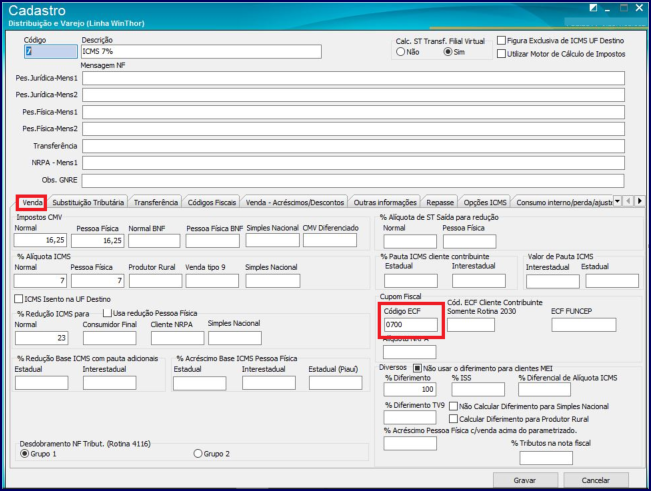Select the Repasse tab
The image size is (651, 491).
click(x=440, y=203)
